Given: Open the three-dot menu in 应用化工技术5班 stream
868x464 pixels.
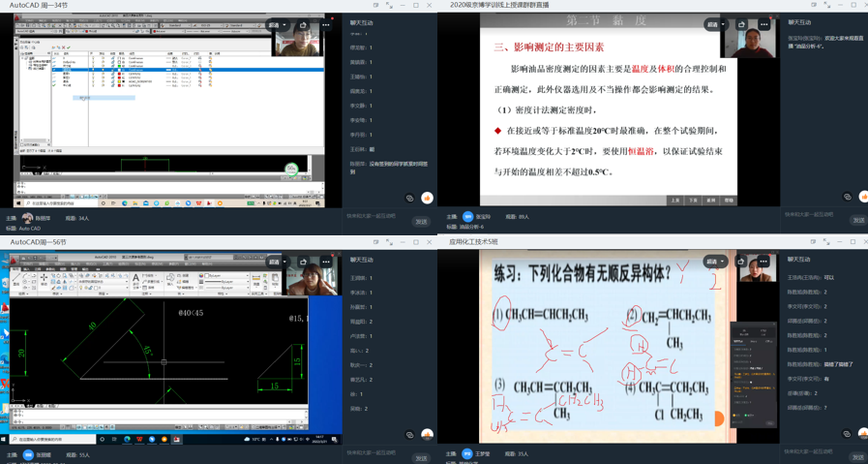Looking at the screenshot, I should [763, 262].
